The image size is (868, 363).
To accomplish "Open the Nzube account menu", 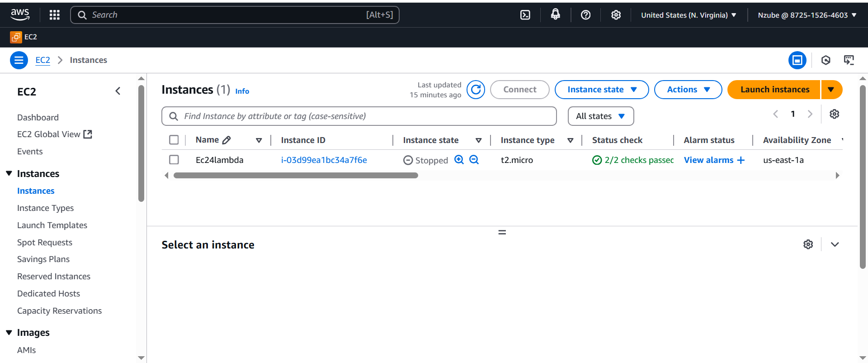I will [807, 15].
